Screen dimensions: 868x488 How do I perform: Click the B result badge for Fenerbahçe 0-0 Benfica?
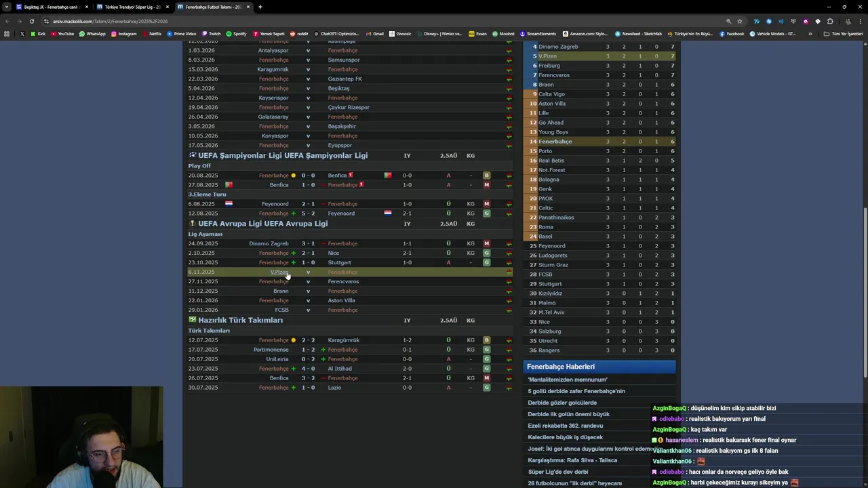click(x=486, y=176)
